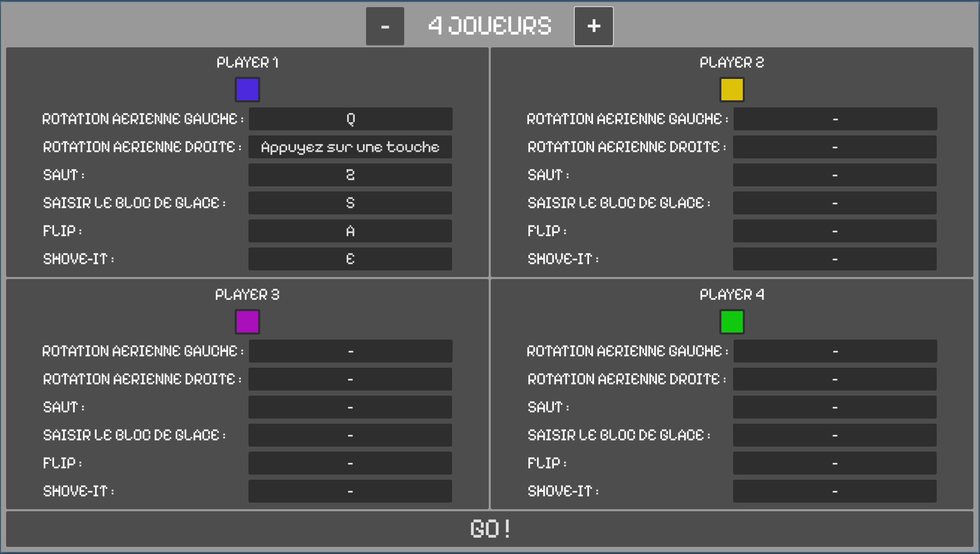This screenshot has height=554, width=980.
Task: Select Player 4 green color swatch
Action: coord(732,322)
